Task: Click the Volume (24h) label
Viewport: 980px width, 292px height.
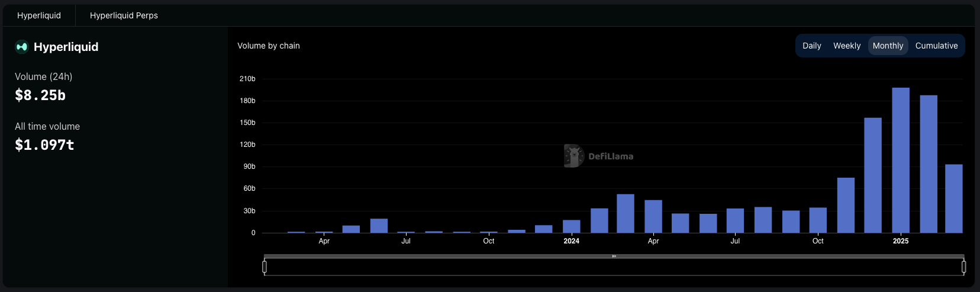Action: [44, 76]
